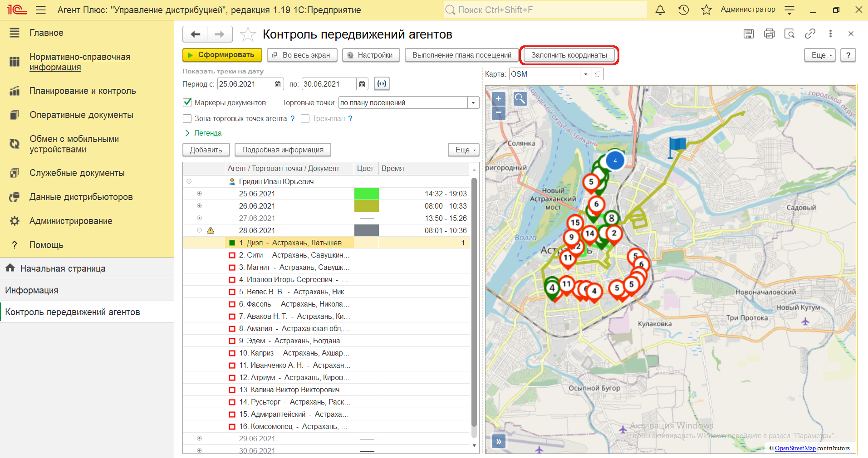Toggle square marker for 2. Сити row

[x=232, y=255]
